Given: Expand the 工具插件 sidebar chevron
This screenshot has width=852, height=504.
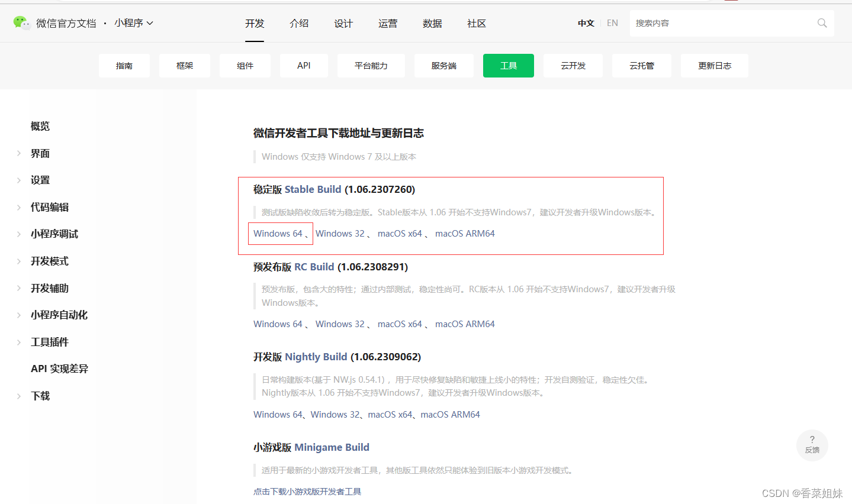Looking at the screenshot, I should [19, 342].
